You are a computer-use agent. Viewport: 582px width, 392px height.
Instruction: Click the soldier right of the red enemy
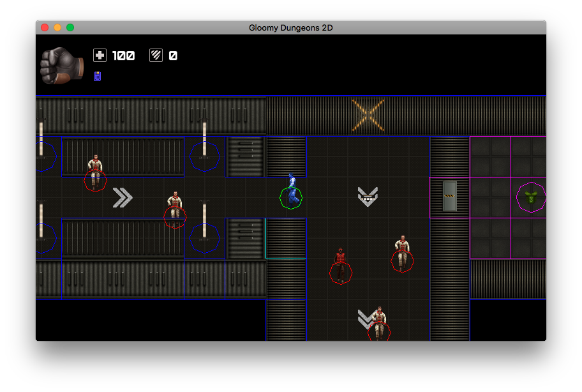pos(402,253)
